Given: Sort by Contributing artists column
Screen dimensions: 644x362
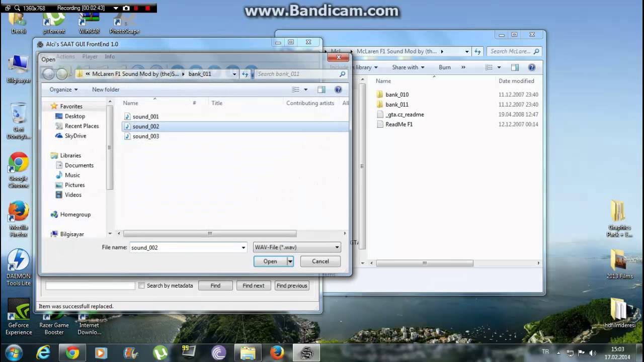Looking at the screenshot, I should coord(310,103).
